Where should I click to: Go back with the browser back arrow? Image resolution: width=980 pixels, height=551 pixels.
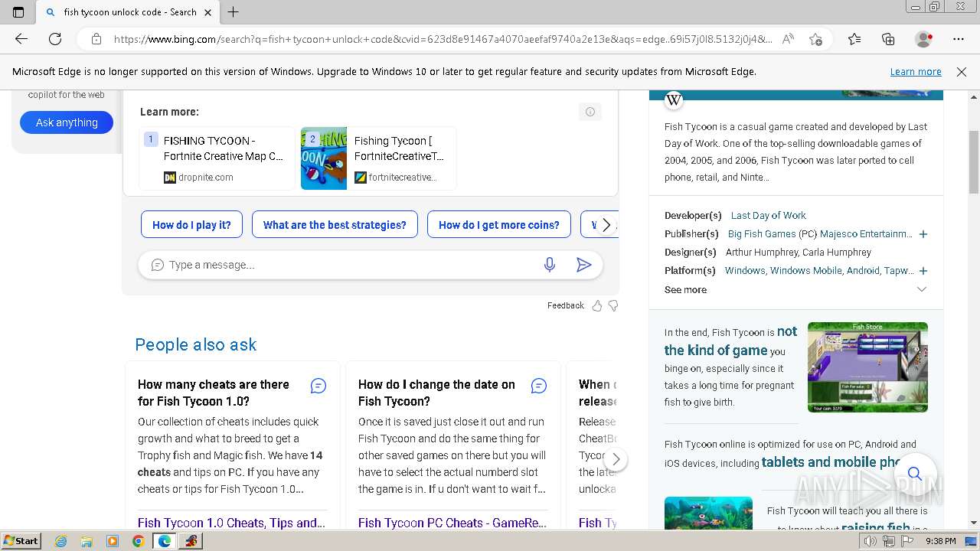click(21, 39)
